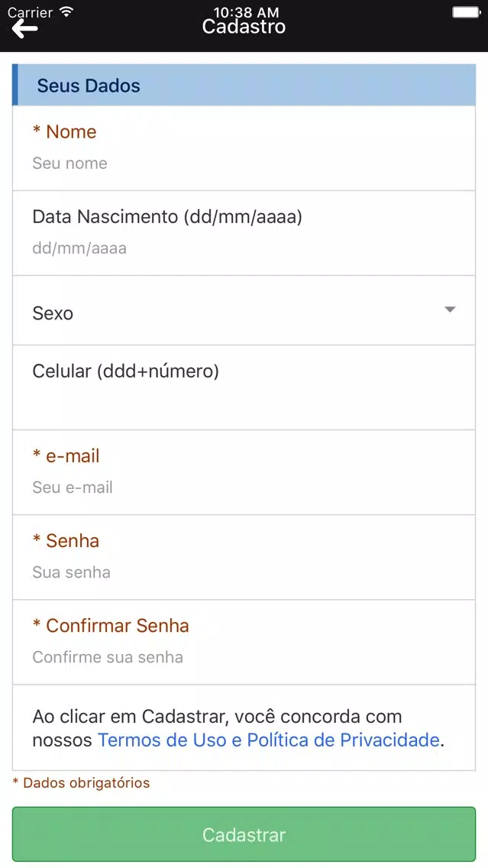The width and height of the screenshot is (488, 868).
Task: Focus the Confirme sua senha field
Action: click(x=244, y=658)
